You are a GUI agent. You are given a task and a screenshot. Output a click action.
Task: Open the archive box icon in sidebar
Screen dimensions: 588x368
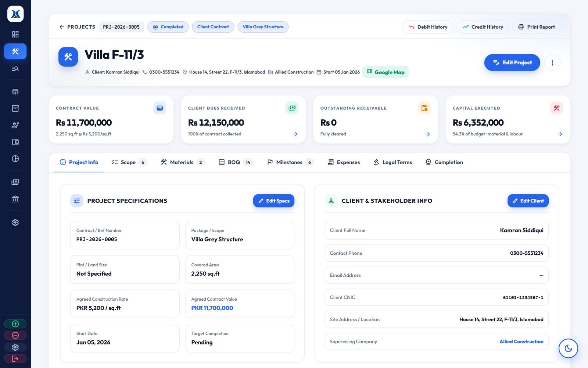(15, 109)
